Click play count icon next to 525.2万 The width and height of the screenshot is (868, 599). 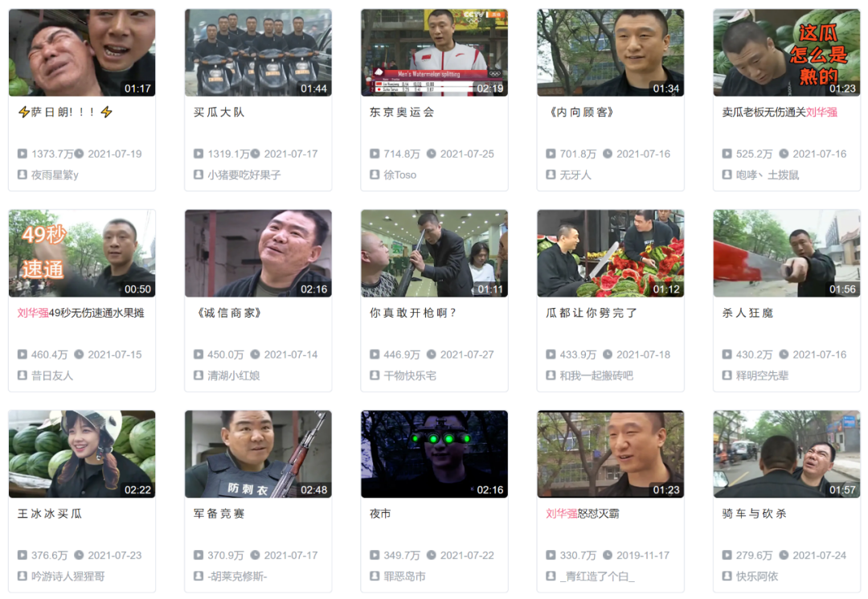click(x=727, y=154)
